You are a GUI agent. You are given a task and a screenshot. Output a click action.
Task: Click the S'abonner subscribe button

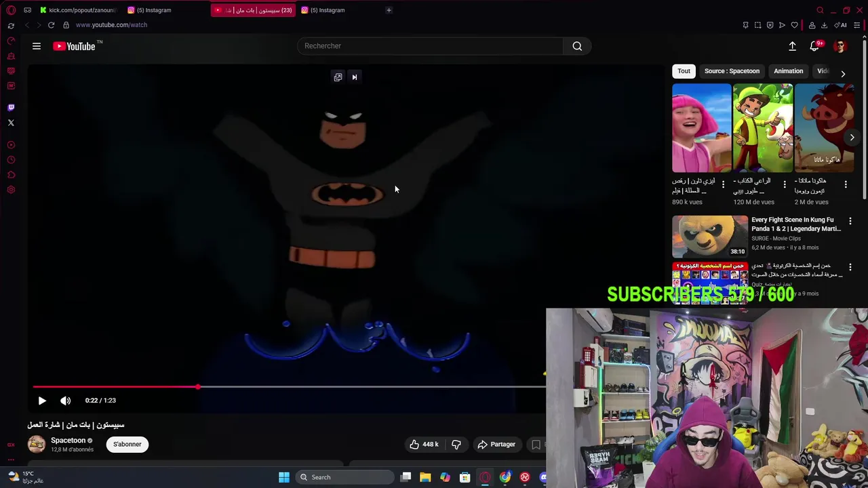click(x=127, y=444)
